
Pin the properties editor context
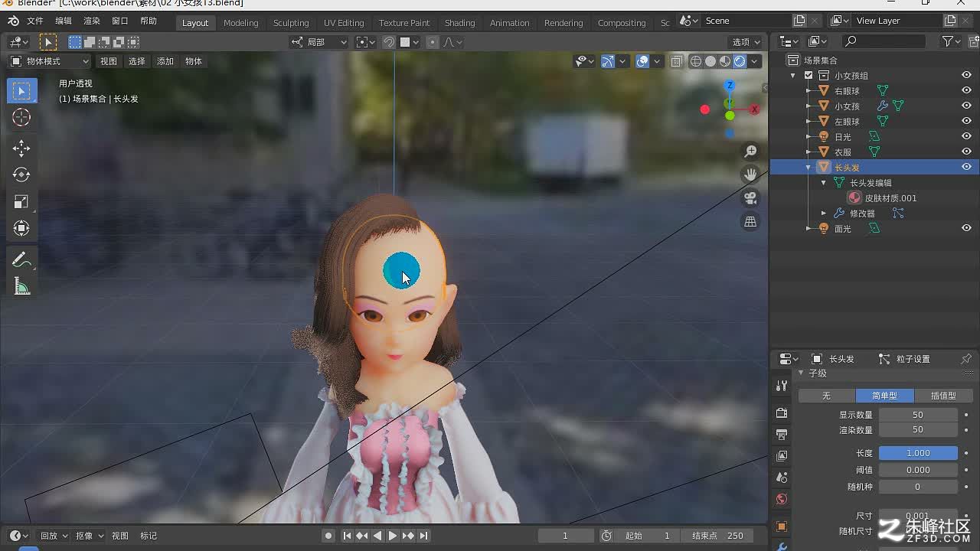coord(966,359)
